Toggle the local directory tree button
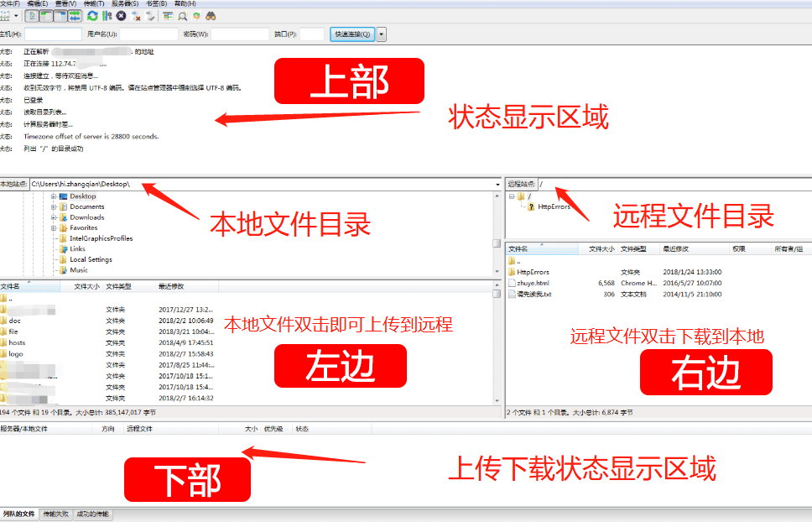The image size is (812, 522). (x=46, y=16)
